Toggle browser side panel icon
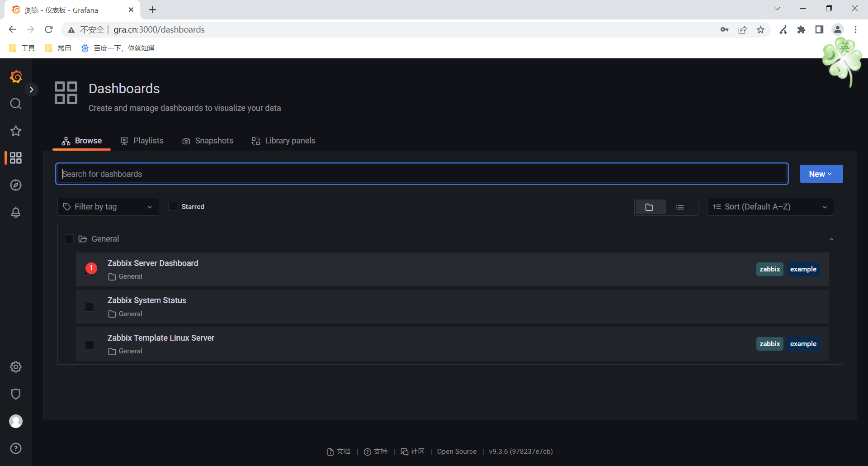The width and height of the screenshot is (868, 466). tap(819, 29)
